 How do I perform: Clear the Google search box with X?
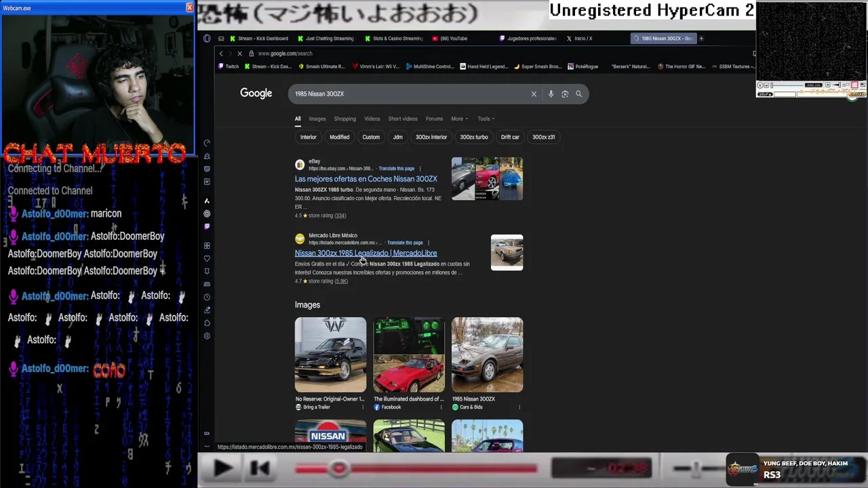(534, 94)
